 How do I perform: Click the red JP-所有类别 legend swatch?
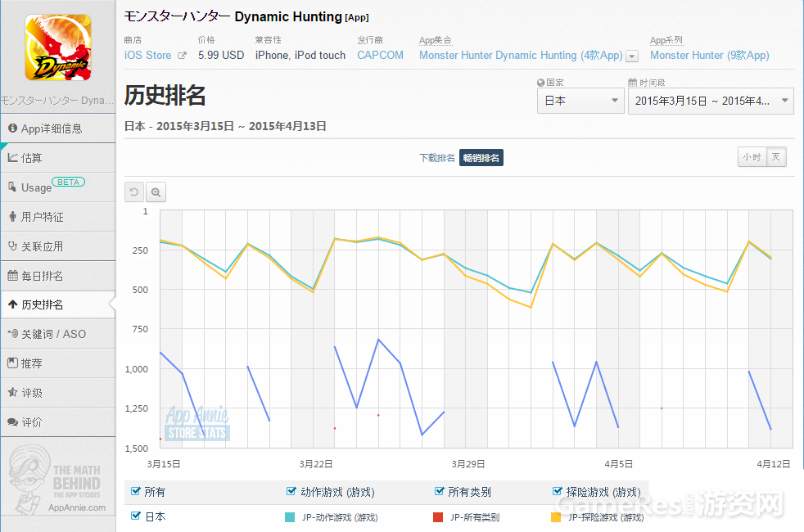(438, 517)
